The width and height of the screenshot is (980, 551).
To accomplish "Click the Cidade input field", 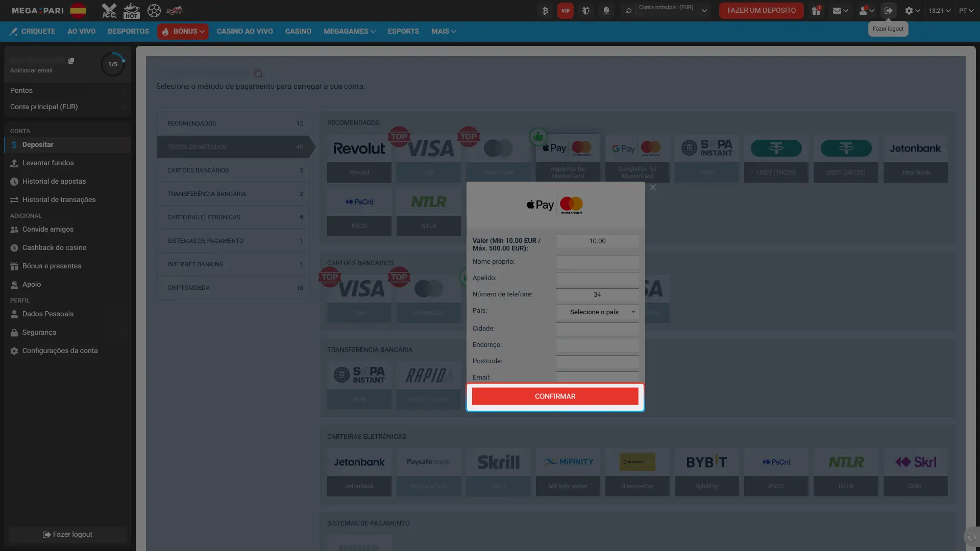I will 597,329.
